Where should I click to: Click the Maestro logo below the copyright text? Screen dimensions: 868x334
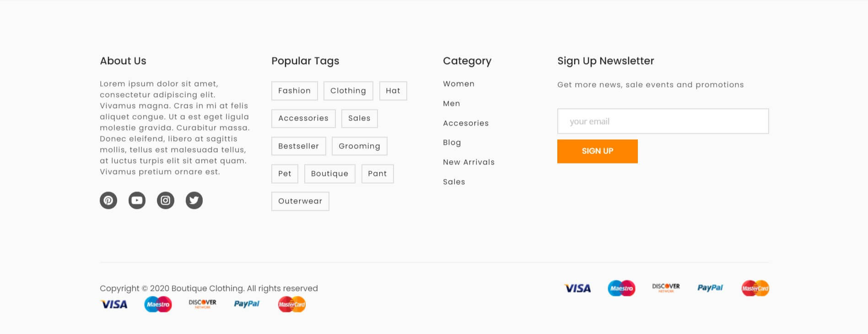(158, 304)
